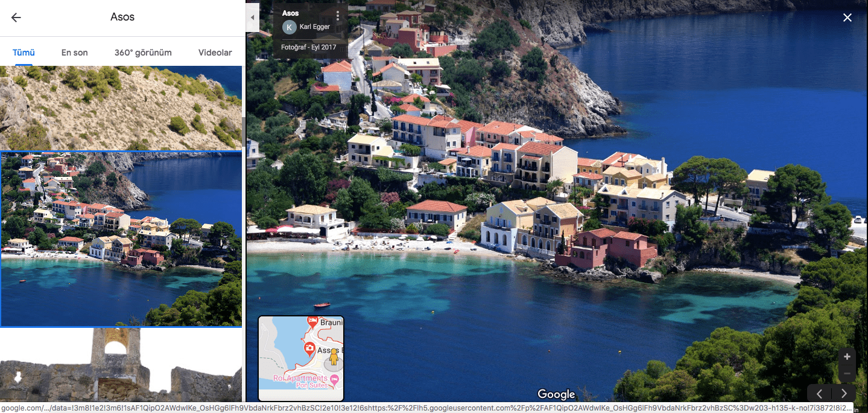
Task: Collapse the side panel with the arrow
Action: [x=252, y=18]
